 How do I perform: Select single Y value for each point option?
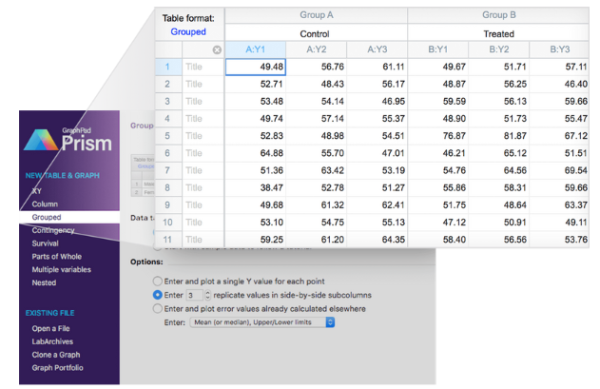pyautogui.click(x=157, y=282)
